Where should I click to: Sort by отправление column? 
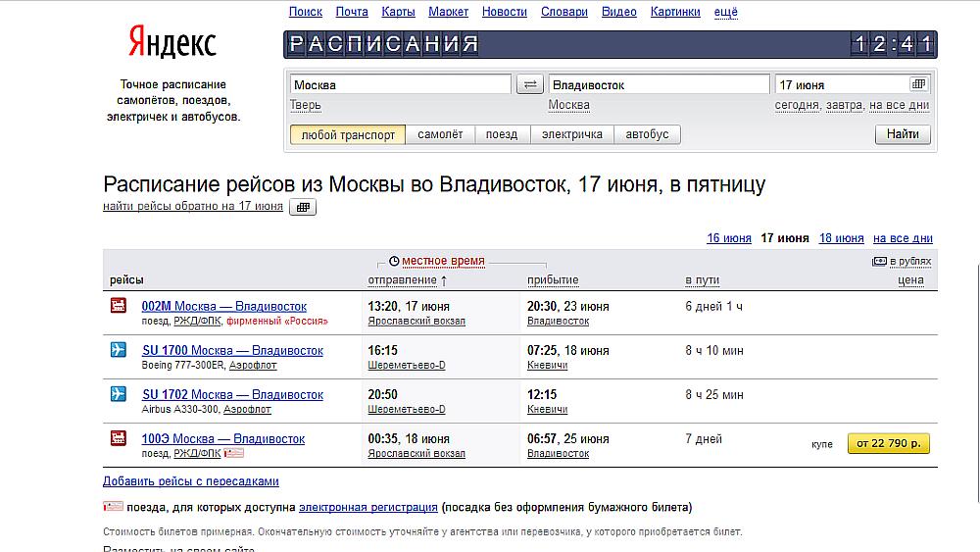coord(402,280)
